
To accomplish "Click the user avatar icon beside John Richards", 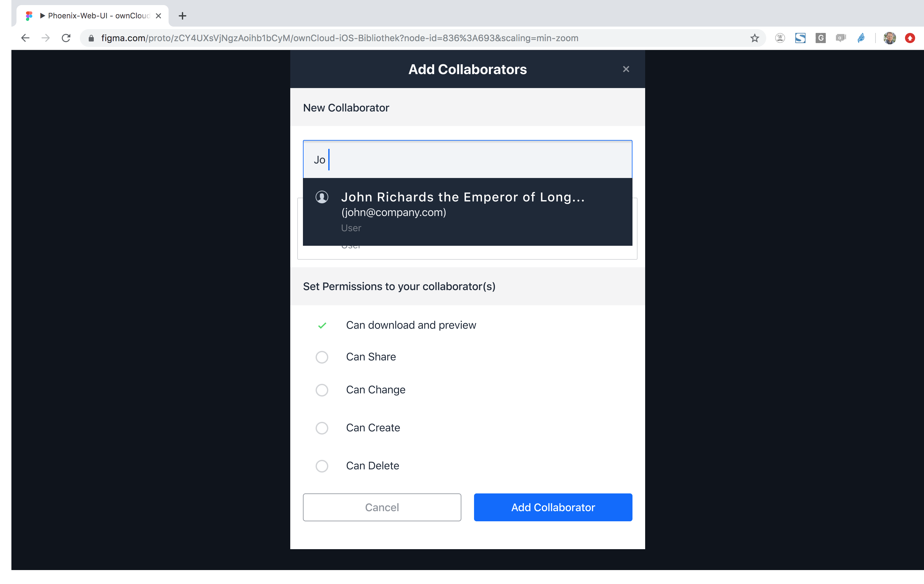I will [x=322, y=197].
